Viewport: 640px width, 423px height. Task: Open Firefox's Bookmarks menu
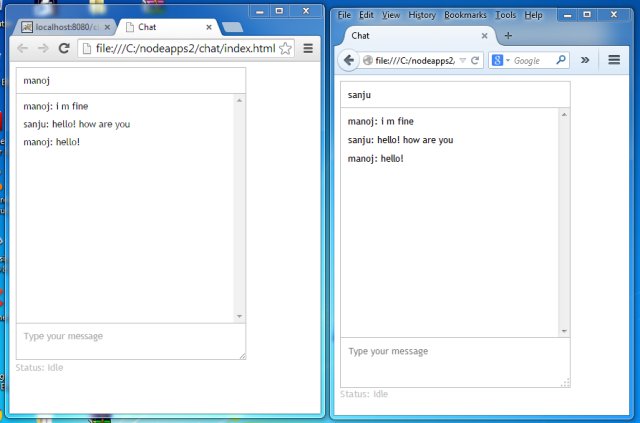pos(465,15)
